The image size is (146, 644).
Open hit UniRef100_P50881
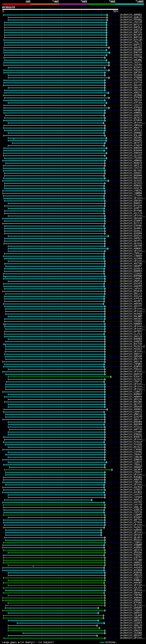tap(131, 20)
